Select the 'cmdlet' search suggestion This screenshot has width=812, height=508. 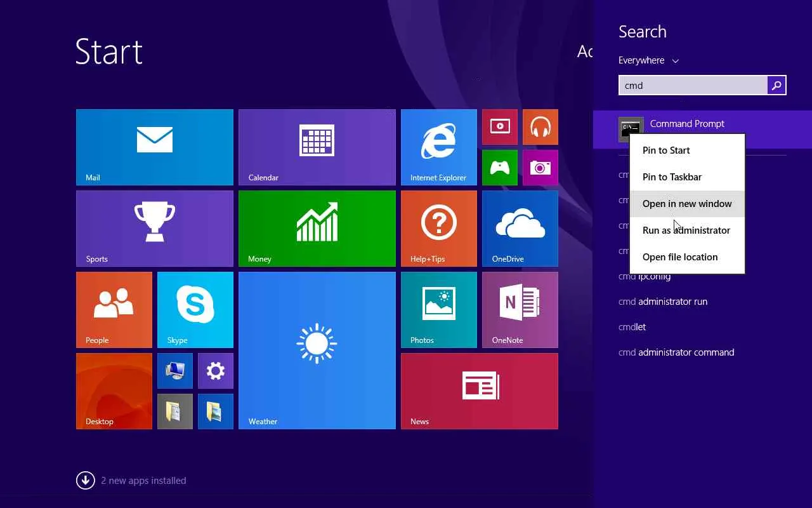pyautogui.click(x=632, y=327)
